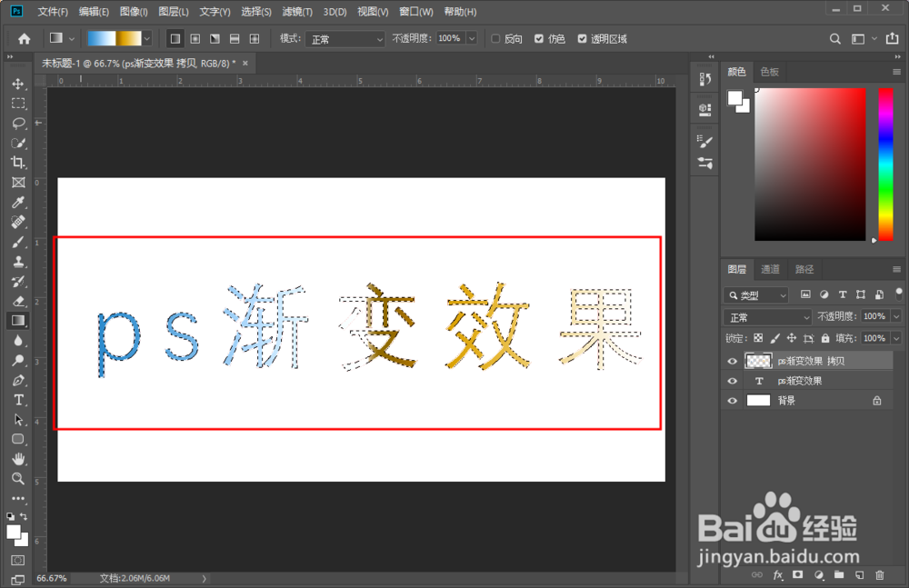This screenshot has height=588, width=909.
Task: Choose the Radial gradient style
Action: 195,38
